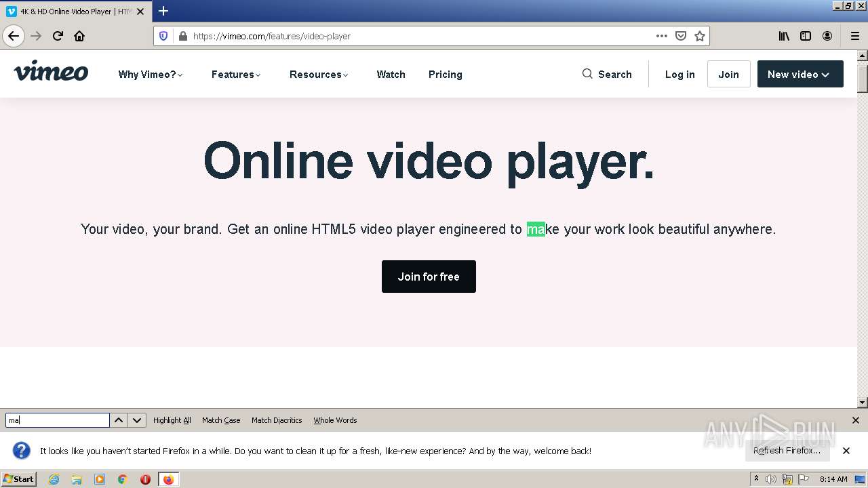Dismiss the Firefox refresh notification
Viewport: 868px width, 488px height.
coord(846,451)
